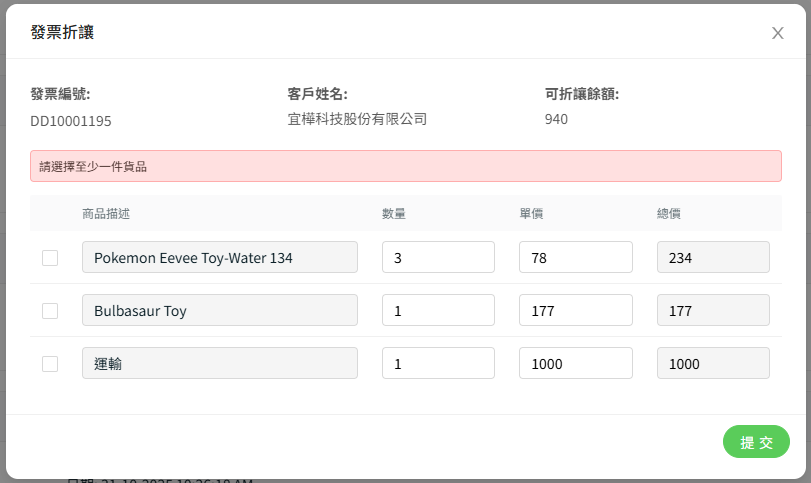
Task: Edit the unit price field showing 78
Action: tap(575, 257)
